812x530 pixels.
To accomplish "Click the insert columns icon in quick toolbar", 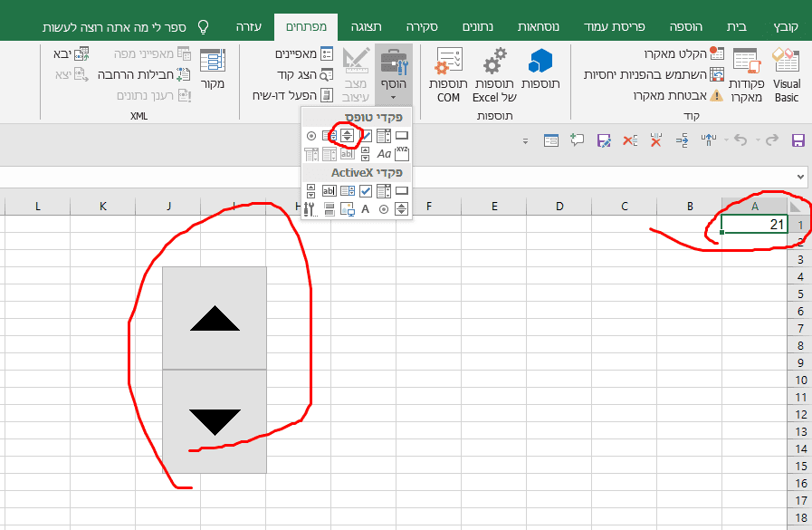I will (x=709, y=140).
